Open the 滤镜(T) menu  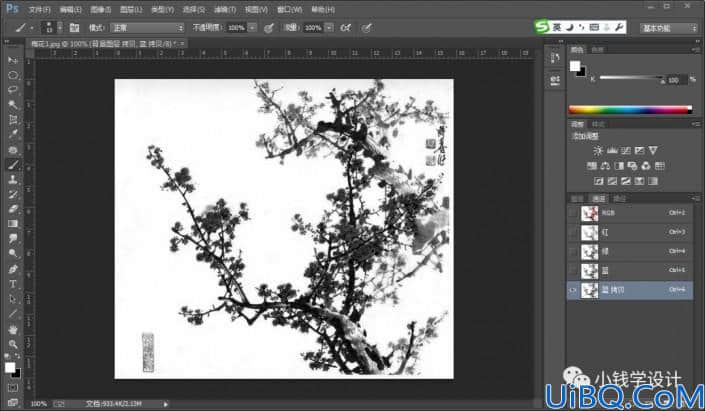pyautogui.click(x=224, y=9)
